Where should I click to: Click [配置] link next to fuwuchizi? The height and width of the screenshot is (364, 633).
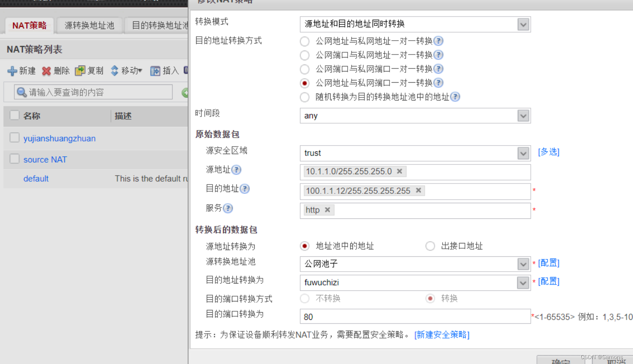click(x=549, y=281)
